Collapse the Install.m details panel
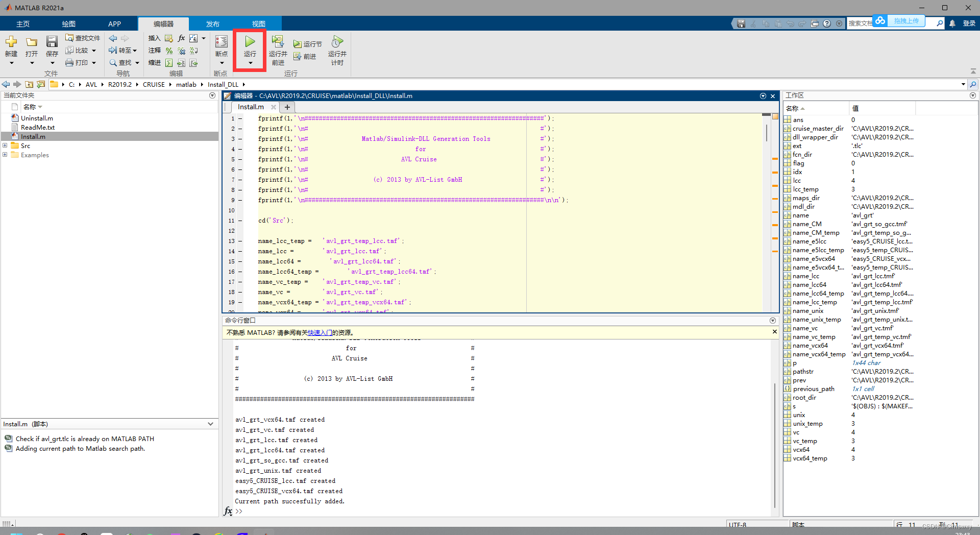The height and width of the screenshot is (535, 980). (210, 424)
